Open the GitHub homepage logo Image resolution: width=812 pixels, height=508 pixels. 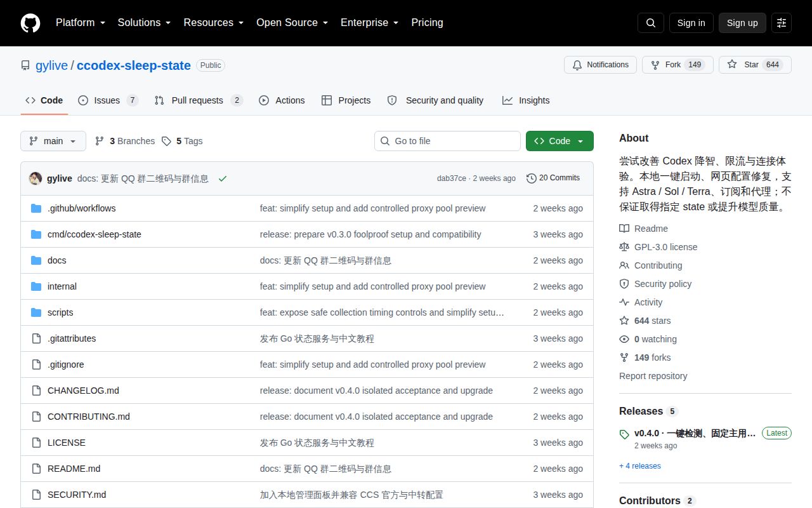point(30,23)
